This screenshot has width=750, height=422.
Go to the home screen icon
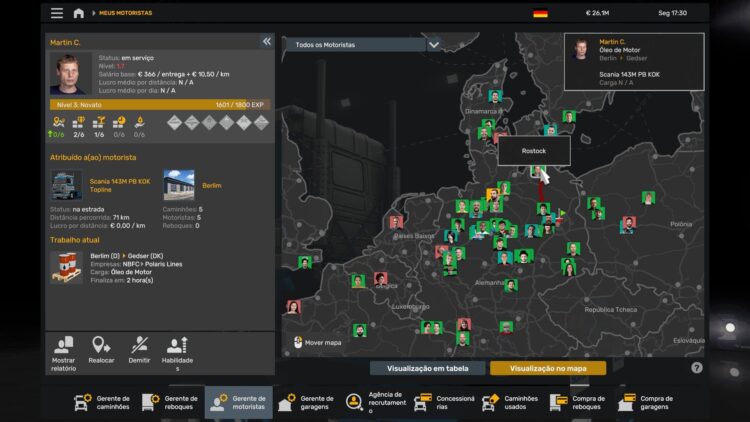click(79, 13)
